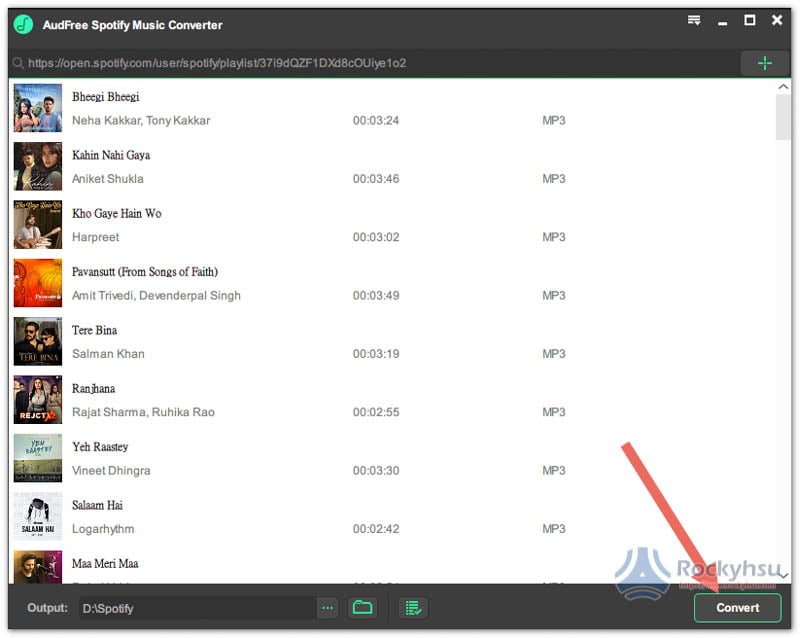Viewport: 800px width, 638px height.
Task: Click artist Logarhythm
Action: (x=103, y=529)
